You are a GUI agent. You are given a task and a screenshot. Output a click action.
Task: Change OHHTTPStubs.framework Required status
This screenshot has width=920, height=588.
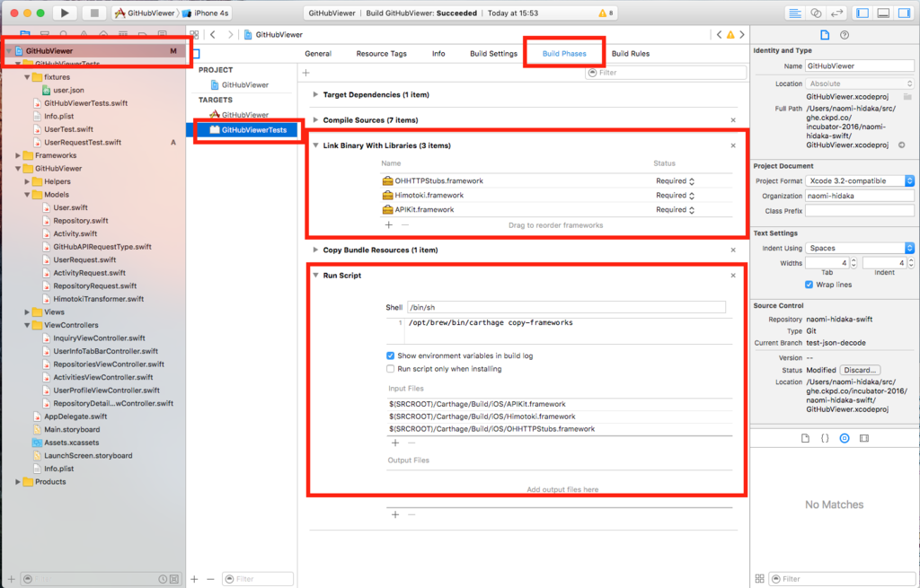pyautogui.click(x=675, y=181)
